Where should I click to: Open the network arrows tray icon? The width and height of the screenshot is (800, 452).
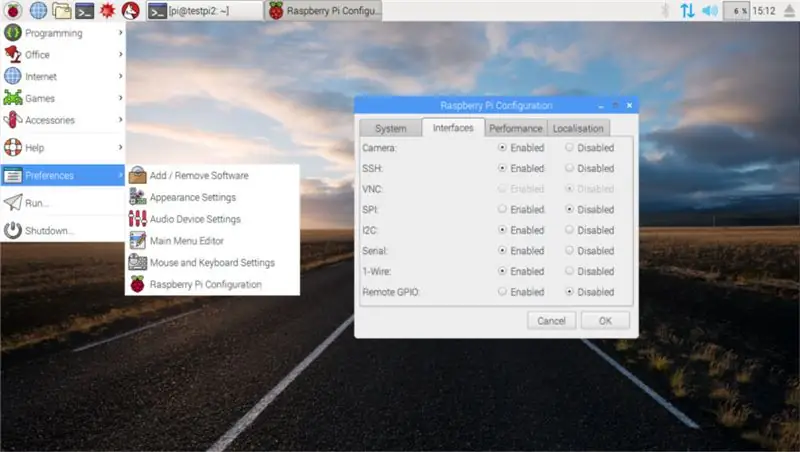687,10
